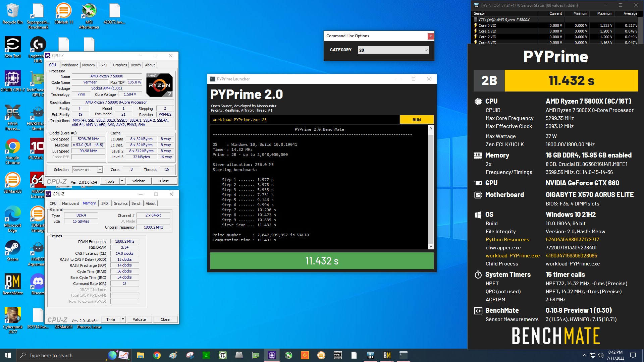Click the volume icon in system tray
The height and width of the screenshot is (362, 644).
pyautogui.click(x=601, y=355)
